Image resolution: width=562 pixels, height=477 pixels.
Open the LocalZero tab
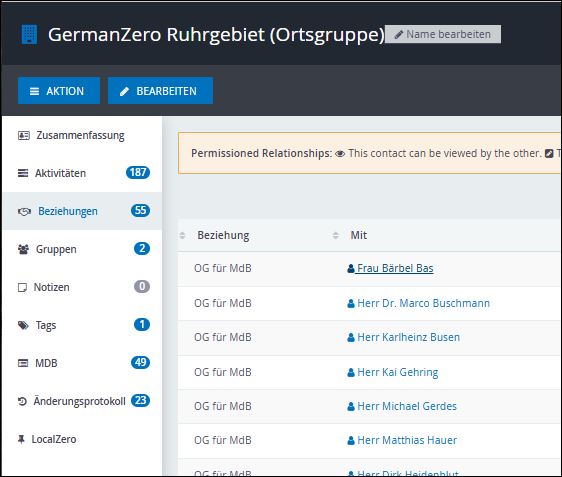click(x=82, y=439)
